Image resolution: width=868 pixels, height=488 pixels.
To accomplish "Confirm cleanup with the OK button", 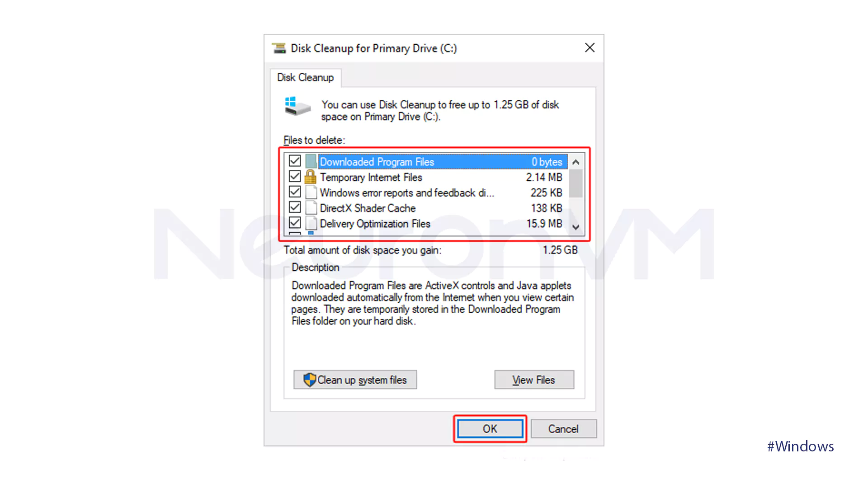I will point(490,429).
